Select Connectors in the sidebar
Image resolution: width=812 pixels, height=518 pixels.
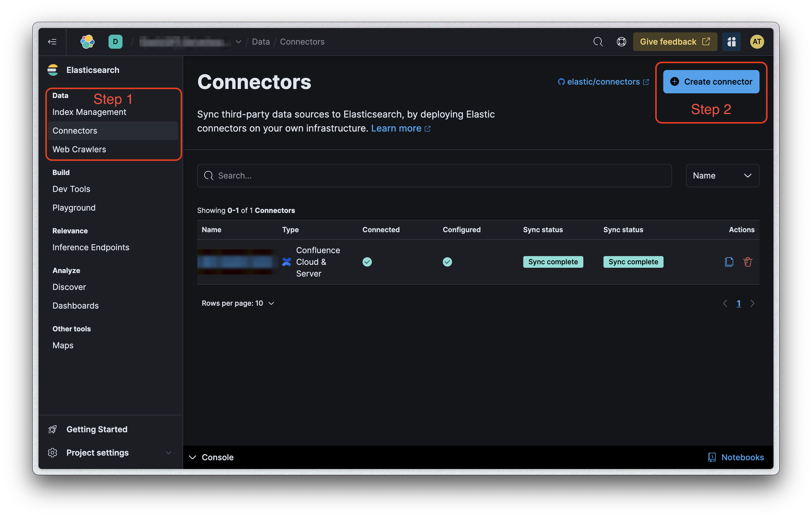click(x=113, y=131)
